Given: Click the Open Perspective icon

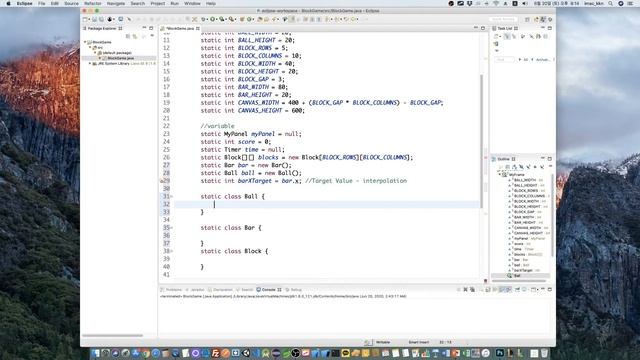Looking at the screenshot, I should pyautogui.click(x=527, y=19).
